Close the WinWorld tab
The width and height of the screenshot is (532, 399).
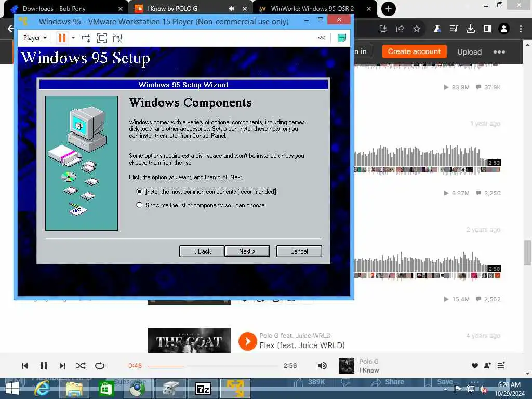[x=369, y=9]
